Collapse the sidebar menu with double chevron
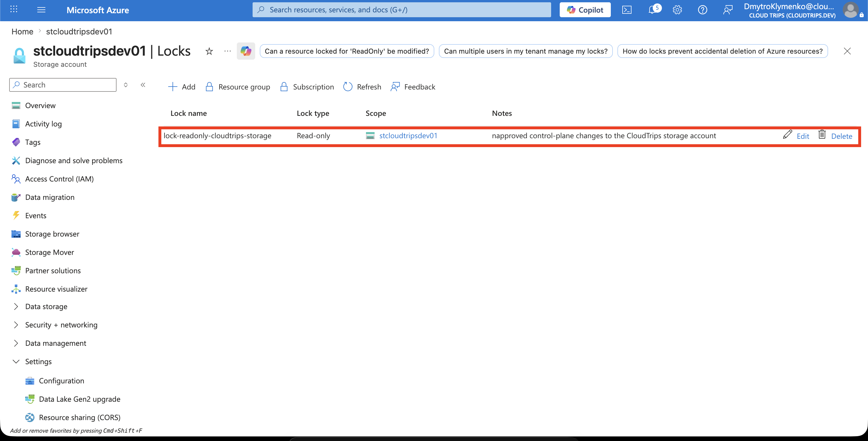The image size is (868, 441). click(143, 85)
